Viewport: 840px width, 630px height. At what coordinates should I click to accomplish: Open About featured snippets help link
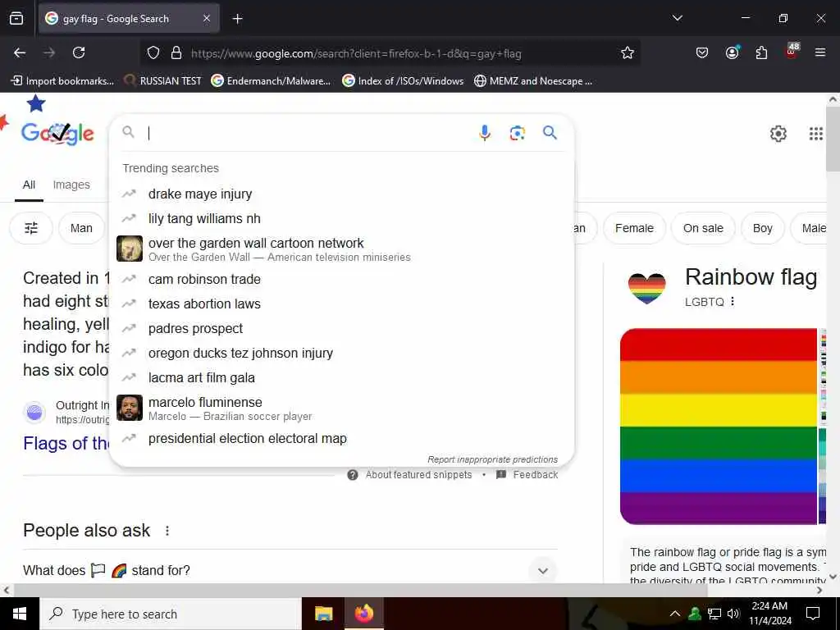[x=410, y=475]
